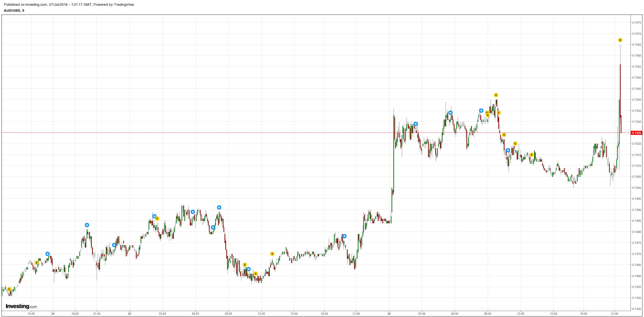Click the first N marker near 0.7470 on the far left
The image size is (644, 317).
tap(47, 254)
